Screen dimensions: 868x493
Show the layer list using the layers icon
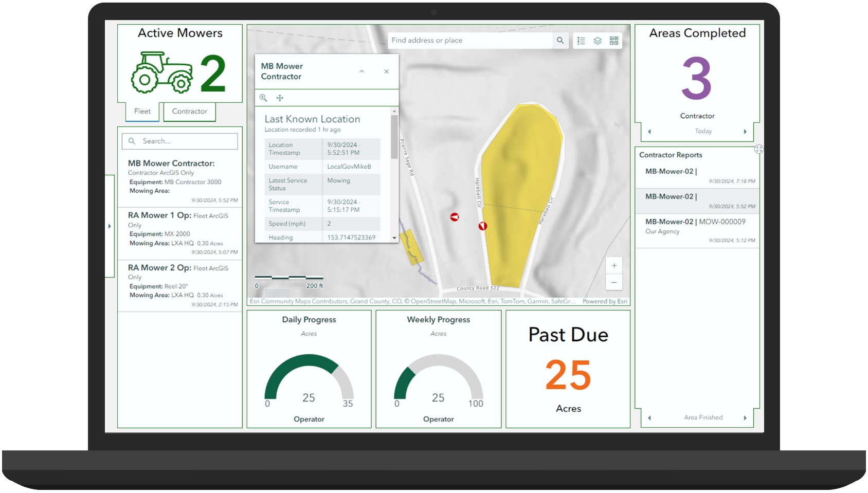(596, 41)
